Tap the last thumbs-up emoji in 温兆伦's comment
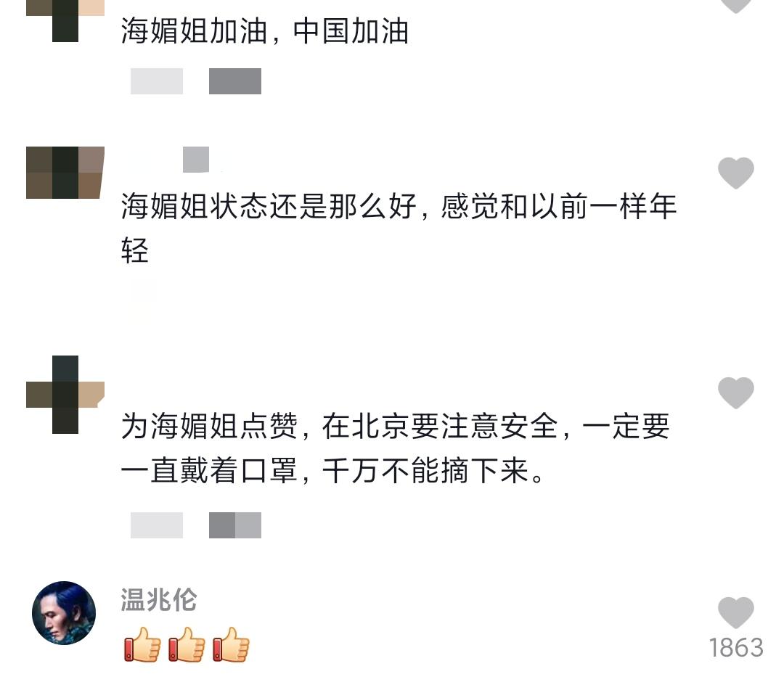This screenshot has width=784, height=690. [231, 644]
